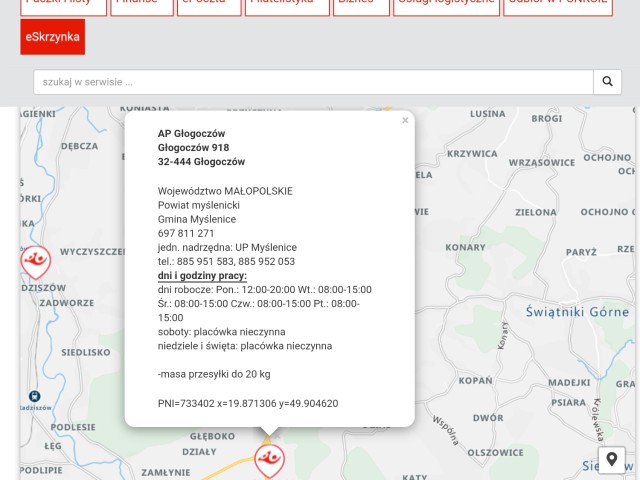Click the MADEJKI map label
640x480 pixels.
(x=569, y=382)
